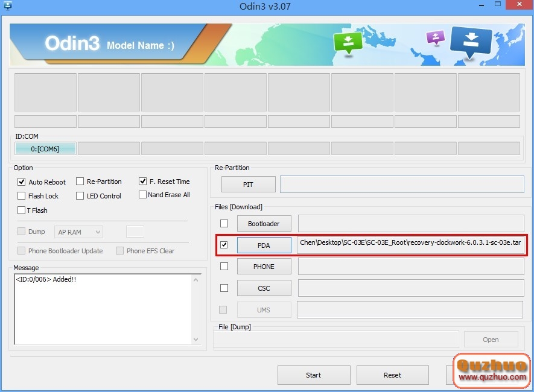Close the Odin3 window

520,4
